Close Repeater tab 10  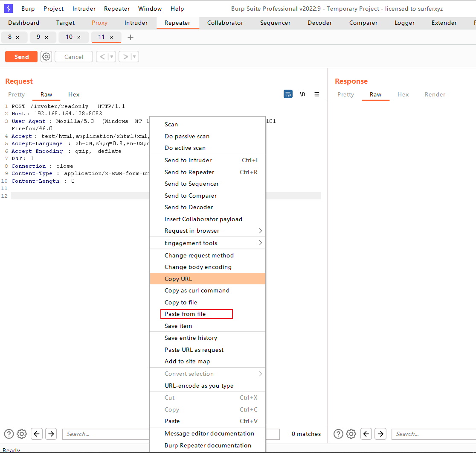click(x=79, y=38)
